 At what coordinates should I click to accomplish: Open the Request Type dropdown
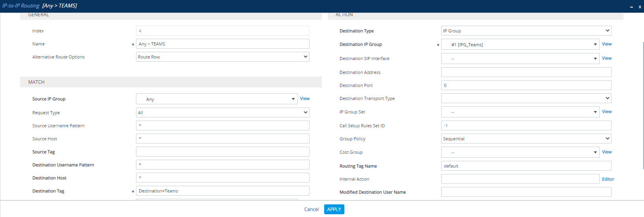coord(222,113)
